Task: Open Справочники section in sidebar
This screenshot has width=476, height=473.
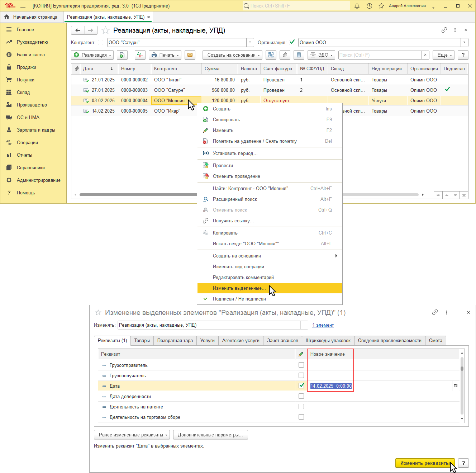Action: [x=31, y=167]
